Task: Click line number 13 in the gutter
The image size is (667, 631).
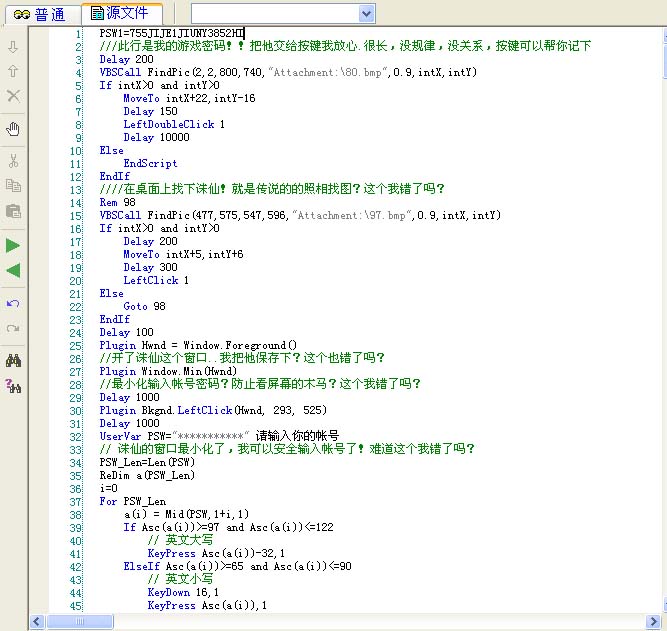Action: (x=75, y=189)
